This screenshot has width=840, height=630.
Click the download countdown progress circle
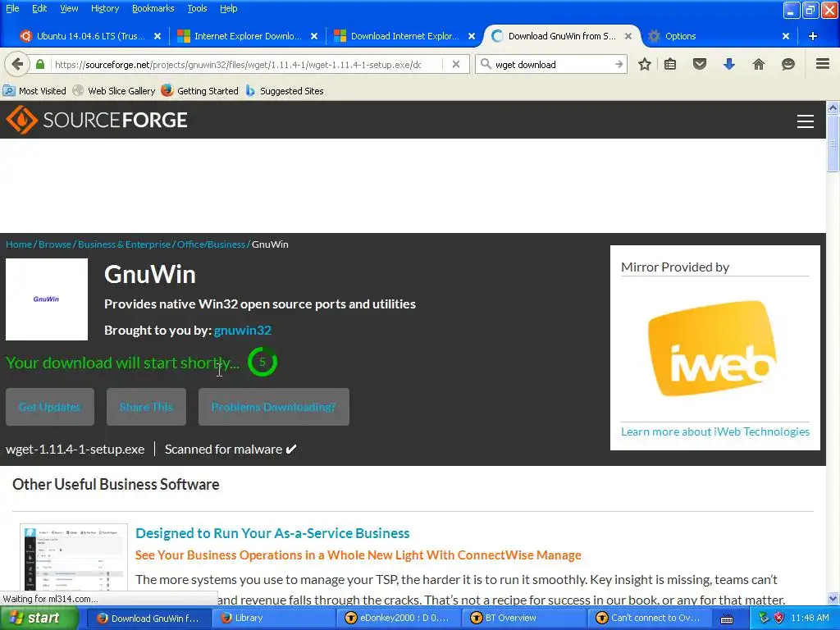click(x=262, y=362)
